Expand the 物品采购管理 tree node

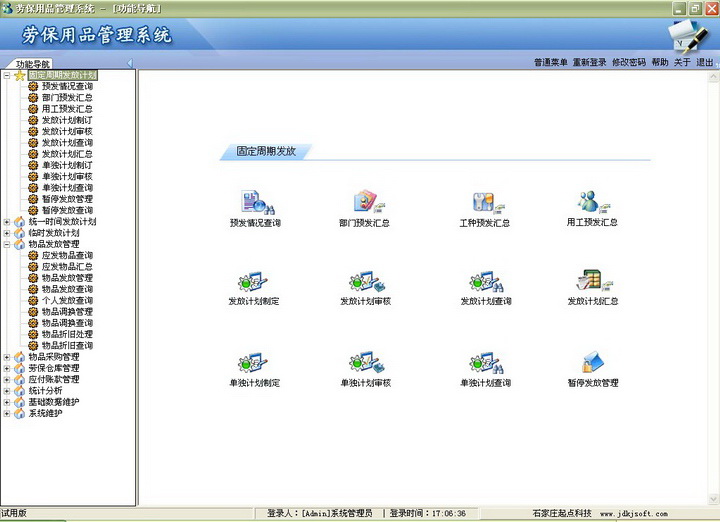tap(7, 357)
